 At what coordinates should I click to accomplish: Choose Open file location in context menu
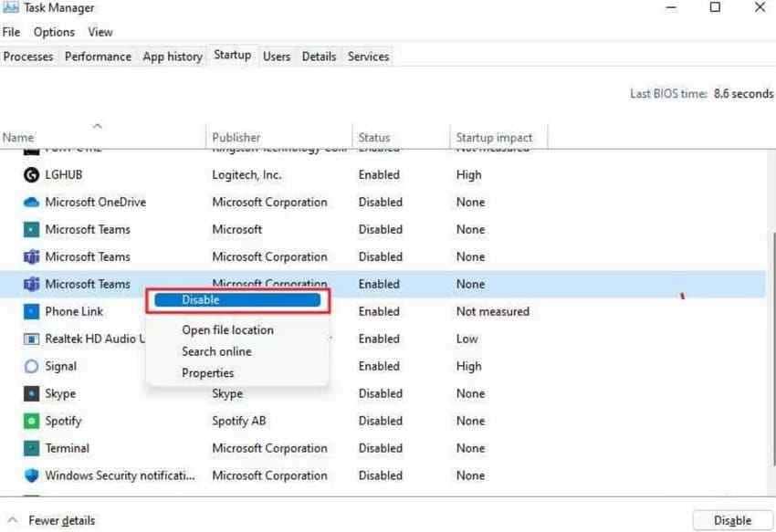click(227, 330)
